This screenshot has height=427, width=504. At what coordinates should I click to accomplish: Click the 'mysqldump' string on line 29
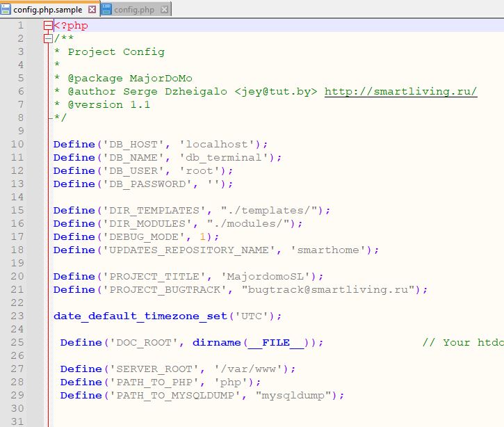(298, 396)
